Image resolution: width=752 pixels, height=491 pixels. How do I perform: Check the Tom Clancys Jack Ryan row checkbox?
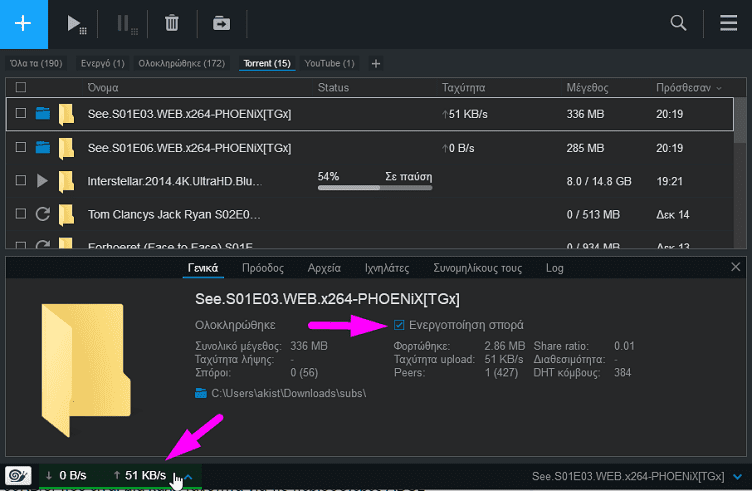click(x=21, y=213)
